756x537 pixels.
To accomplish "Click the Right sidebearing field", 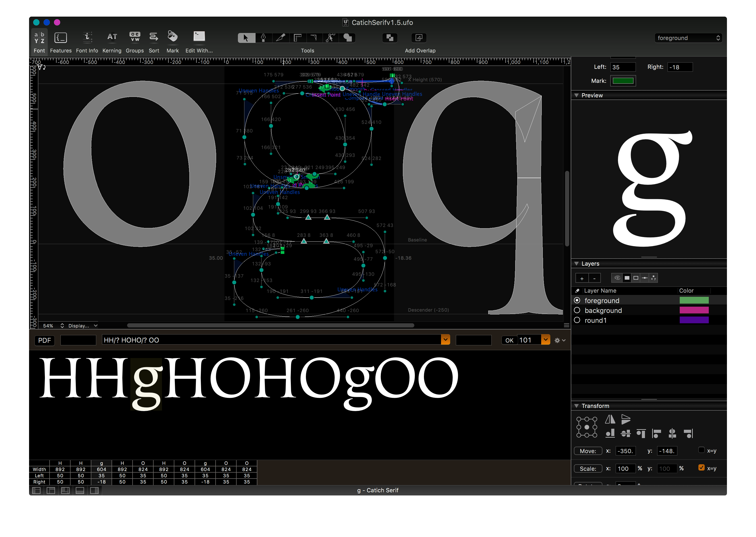I will 680,67.
